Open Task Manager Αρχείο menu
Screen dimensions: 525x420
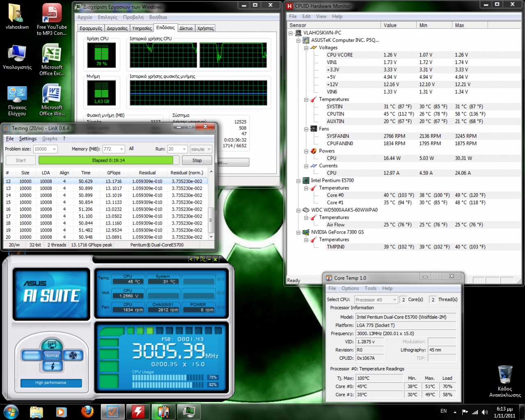pyautogui.click(x=85, y=17)
